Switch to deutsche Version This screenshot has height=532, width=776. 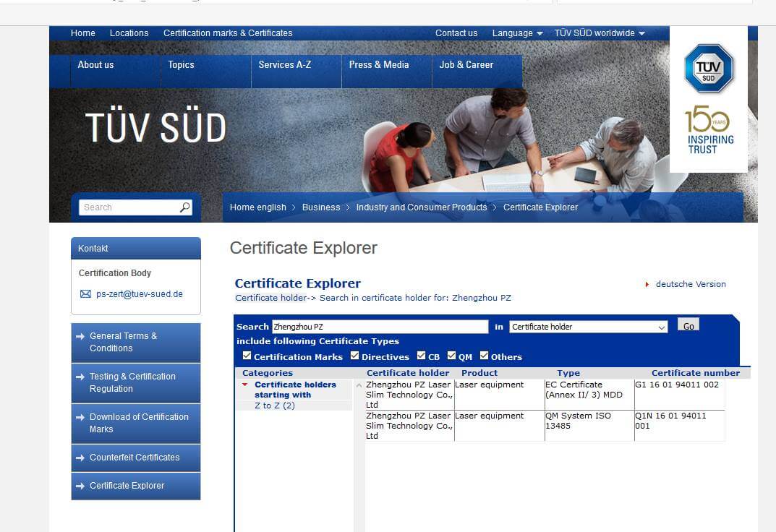[691, 284]
